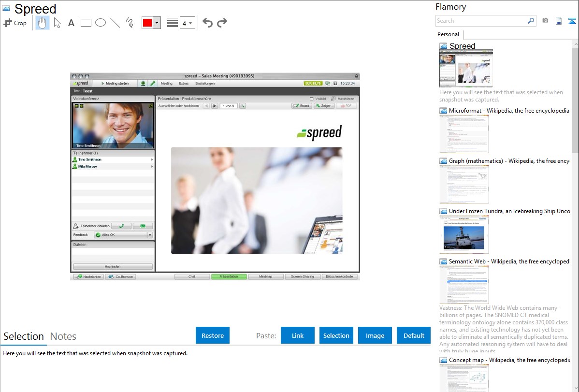Viewport: 579px width, 392px height.
Task: Switch to the Screen-Sharing tab
Action: coord(303,277)
